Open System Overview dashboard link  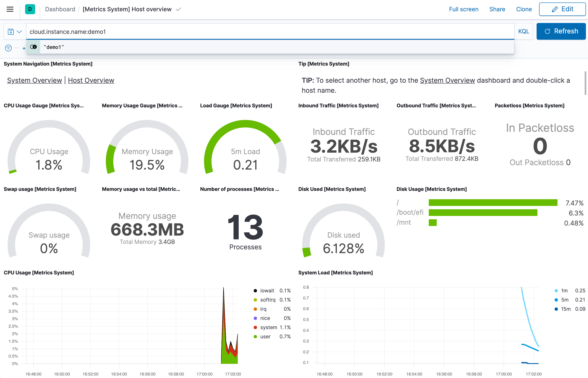34,80
